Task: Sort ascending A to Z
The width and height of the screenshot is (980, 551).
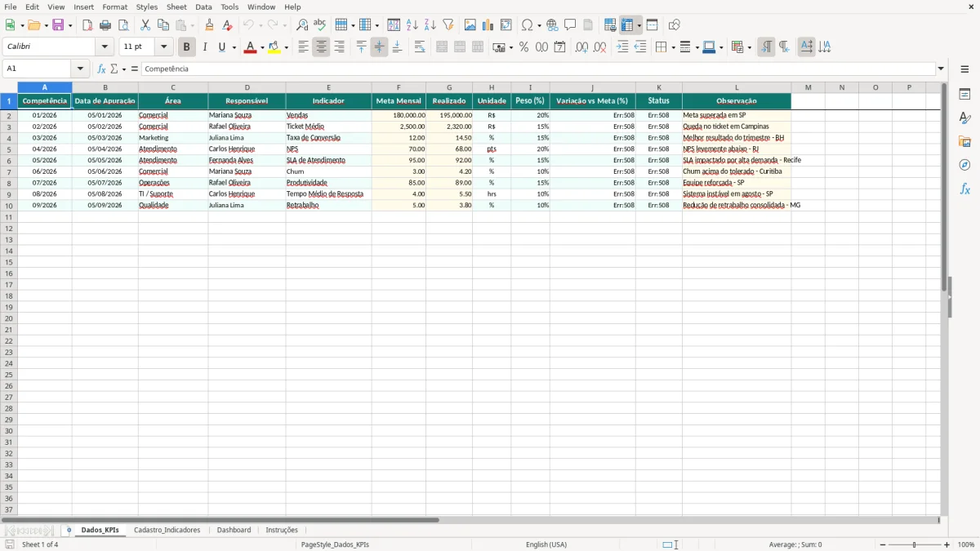Action: click(x=412, y=25)
